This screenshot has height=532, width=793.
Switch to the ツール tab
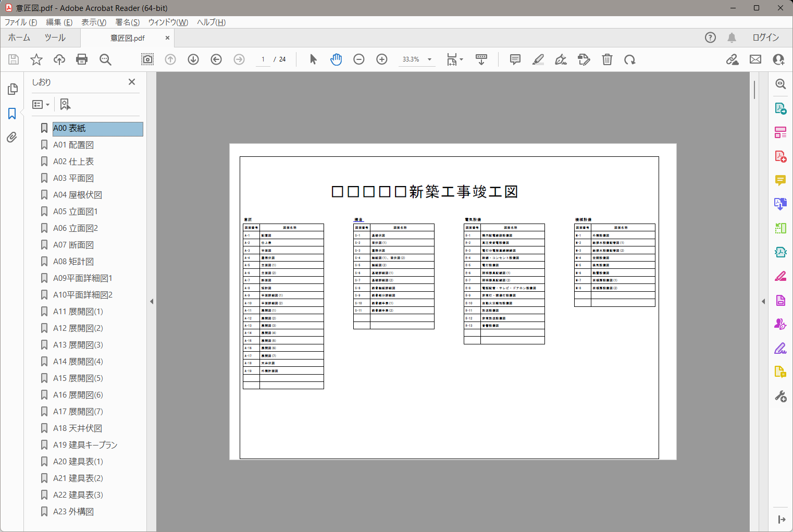point(55,38)
